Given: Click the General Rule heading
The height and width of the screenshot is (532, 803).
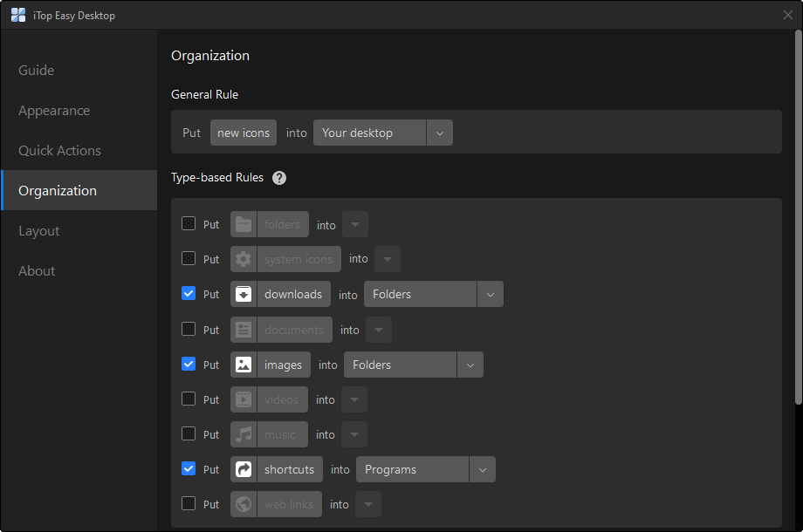Looking at the screenshot, I should [205, 95].
